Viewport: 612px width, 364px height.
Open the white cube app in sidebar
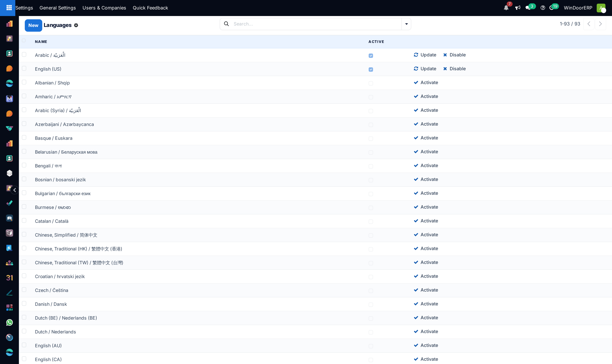point(9,173)
